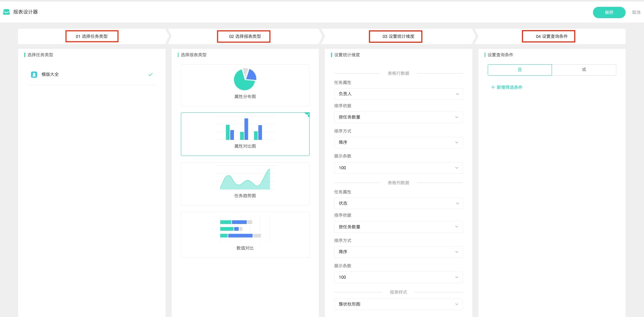Image resolution: width=644 pixels, height=317 pixels.
Task: Click the checkmark on the 模版大全 row
Action: pos(150,75)
